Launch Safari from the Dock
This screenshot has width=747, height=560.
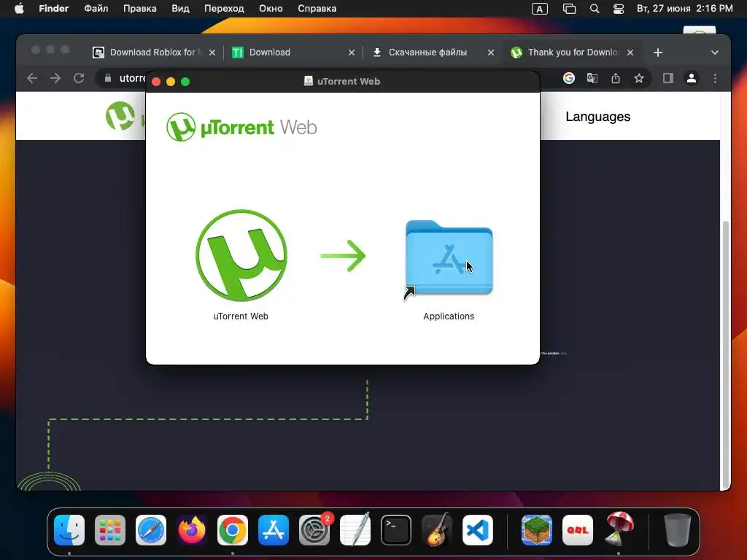click(151, 530)
